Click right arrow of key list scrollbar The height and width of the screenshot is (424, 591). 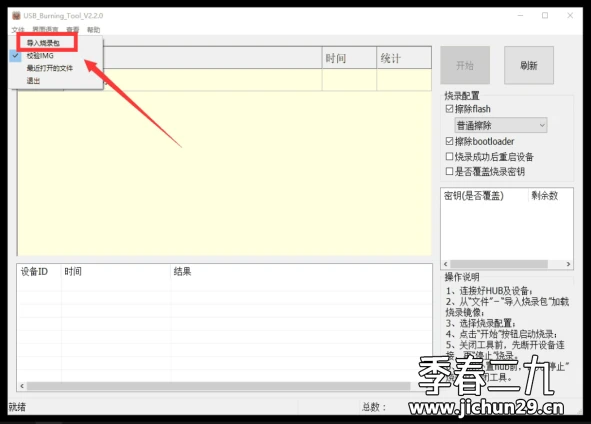[x=568, y=264]
